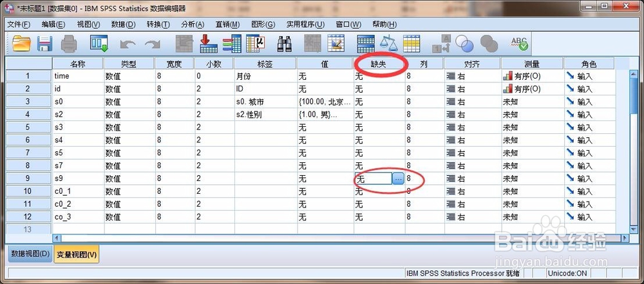Click the variable name cell 'co_3'
Screen dimensions: 644x284
click(78, 217)
